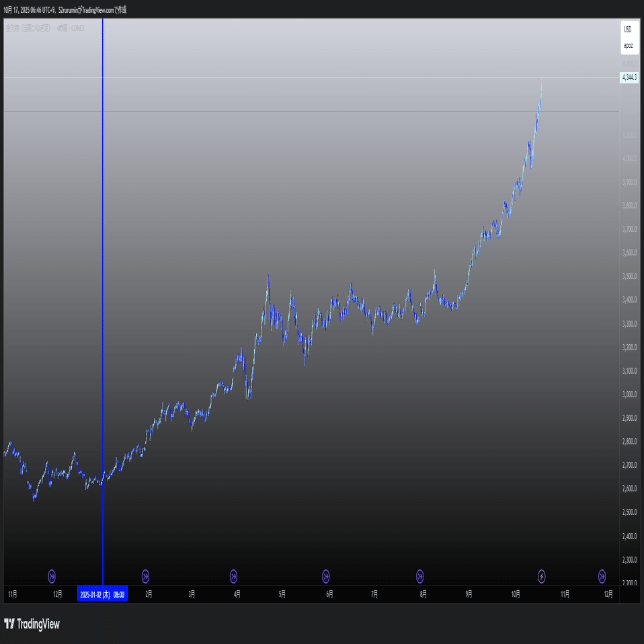Click the current price label 4,344.3
Image resolution: width=644 pixels, height=644 pixels.
coord(629,77)
